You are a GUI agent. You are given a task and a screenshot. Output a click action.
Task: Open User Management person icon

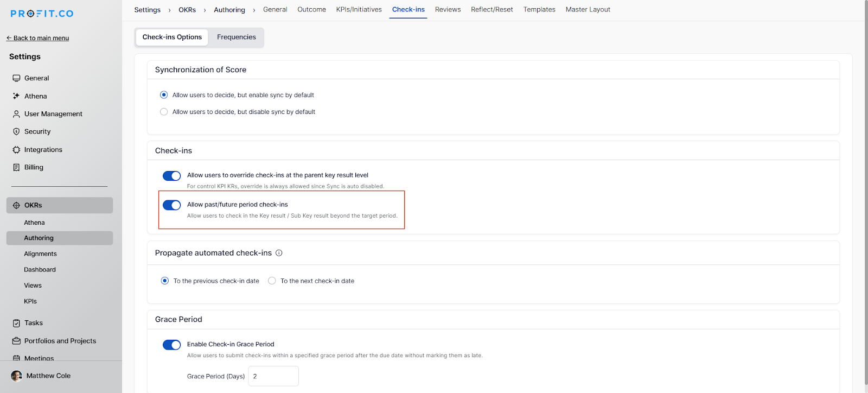16,114
